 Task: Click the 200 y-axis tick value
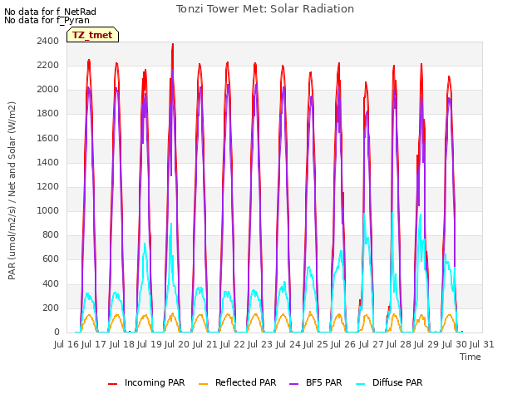tap(51, 308)
